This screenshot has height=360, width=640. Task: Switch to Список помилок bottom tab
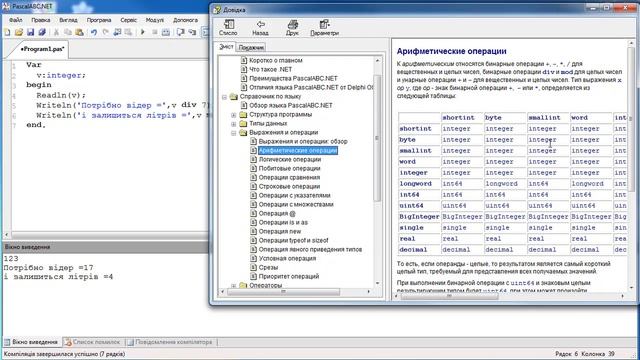(x=93, y=342)
